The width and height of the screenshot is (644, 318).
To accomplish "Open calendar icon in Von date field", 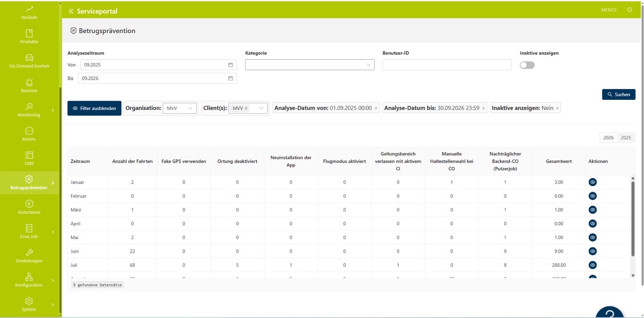I will (231, 65).
